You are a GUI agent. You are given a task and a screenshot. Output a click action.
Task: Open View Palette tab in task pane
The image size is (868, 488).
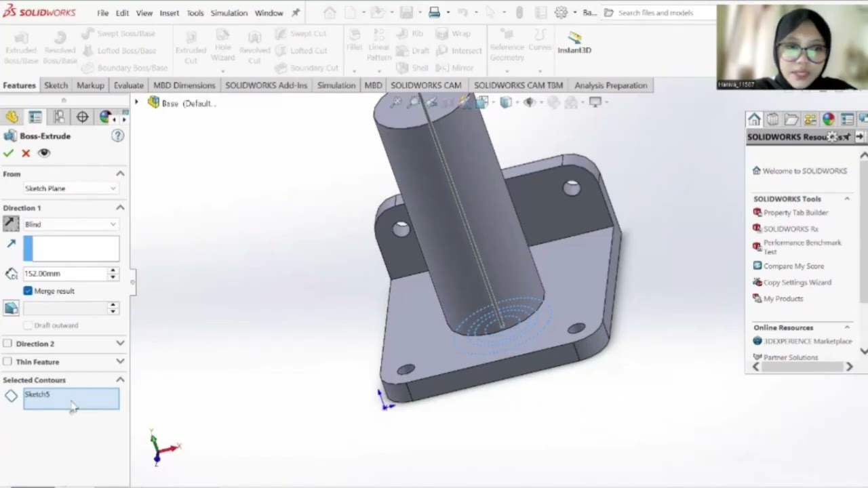810,119
